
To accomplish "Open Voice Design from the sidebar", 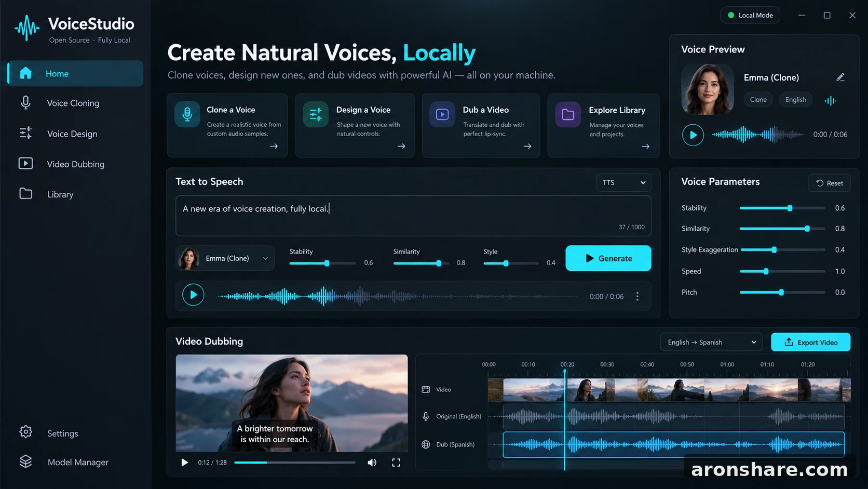I will [75, 134].
